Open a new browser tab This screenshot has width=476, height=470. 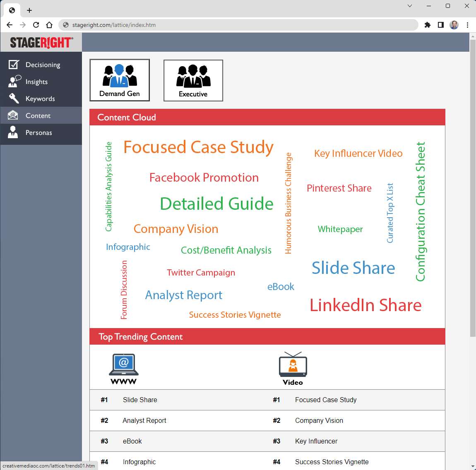(x=29, y=10)
